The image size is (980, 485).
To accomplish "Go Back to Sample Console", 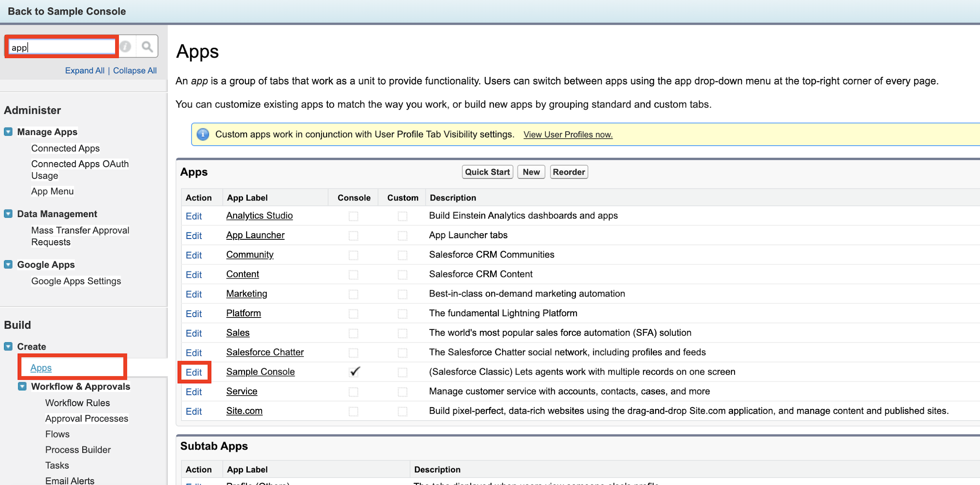I will click(x=67, y=11).
